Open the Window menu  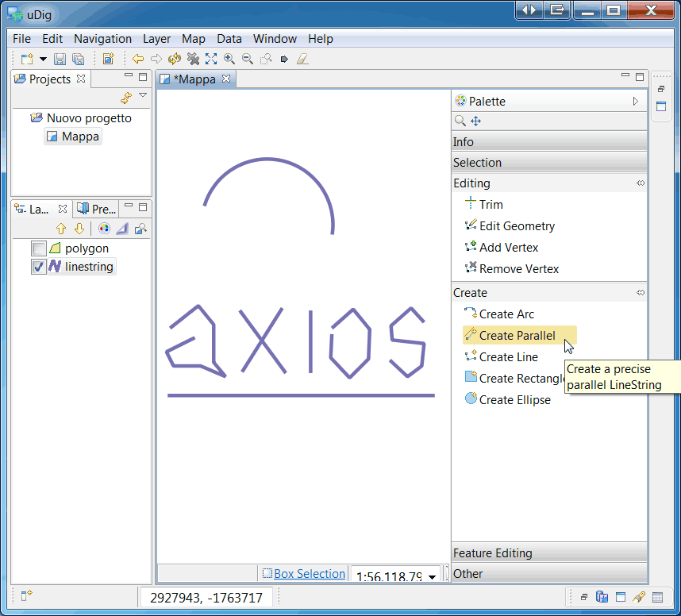[x=275, y=39]
